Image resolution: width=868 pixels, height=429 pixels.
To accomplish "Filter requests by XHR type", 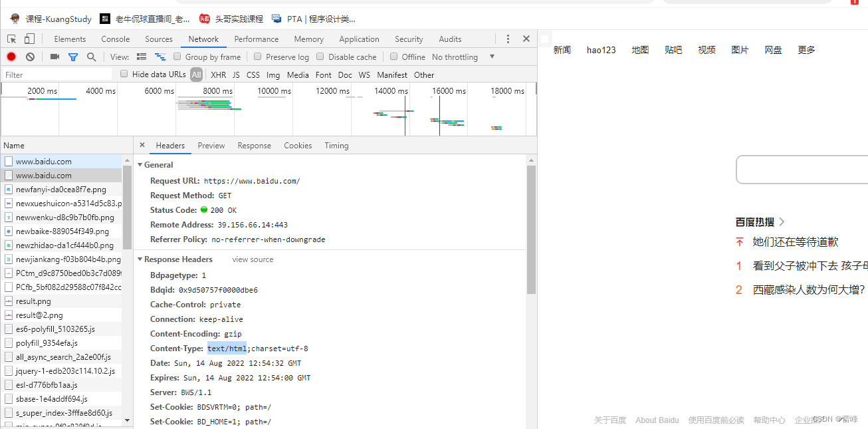I will point(218,75).
